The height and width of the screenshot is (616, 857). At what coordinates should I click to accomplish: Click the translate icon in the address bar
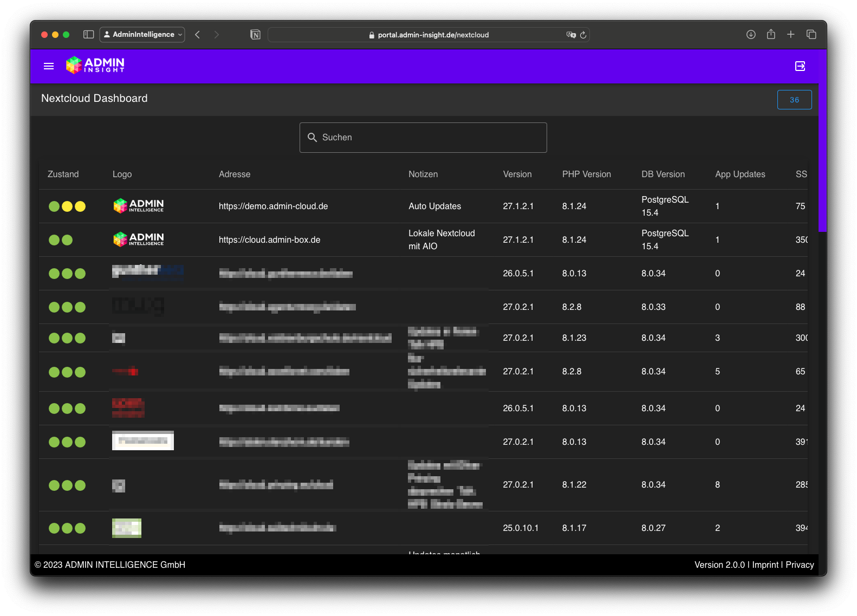click(571, 35)
